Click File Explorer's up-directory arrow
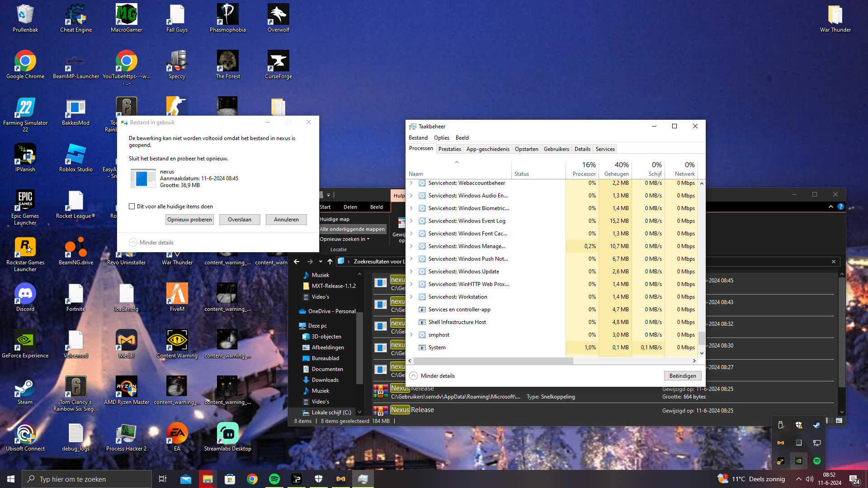Screen dimensions: 868x488 coord(330,262)
